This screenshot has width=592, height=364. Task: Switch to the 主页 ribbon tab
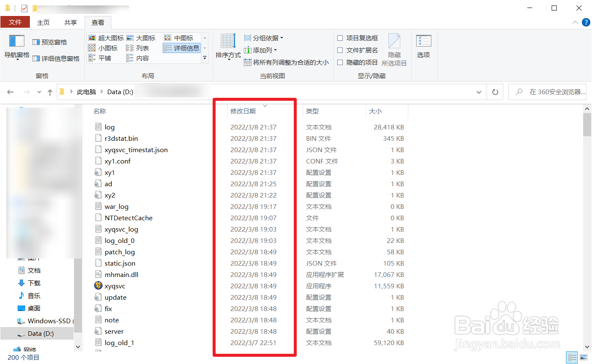43,22
